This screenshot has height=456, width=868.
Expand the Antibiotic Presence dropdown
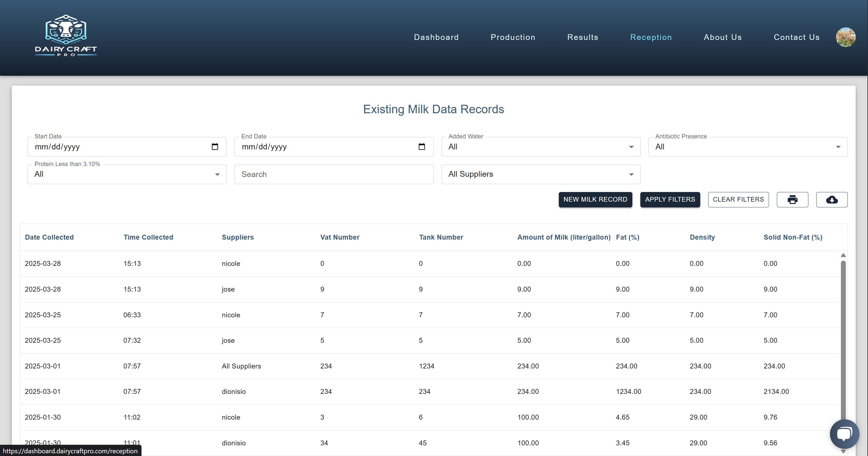click(747, 147)
